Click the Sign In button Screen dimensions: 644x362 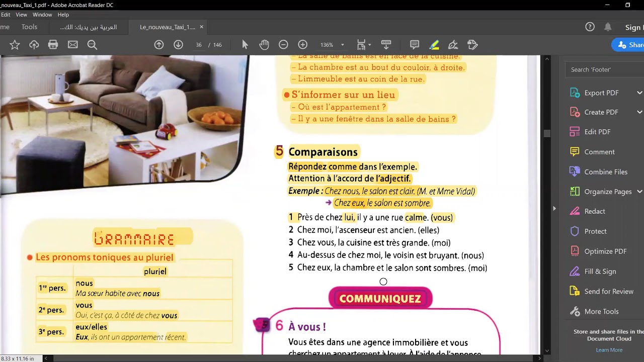click(634, 28)
